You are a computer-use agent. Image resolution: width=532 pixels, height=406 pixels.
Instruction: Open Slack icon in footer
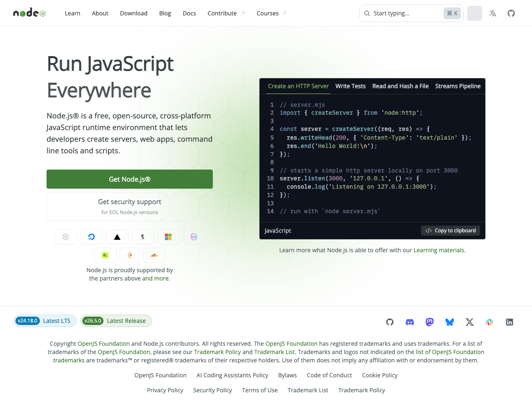[490, 322]
